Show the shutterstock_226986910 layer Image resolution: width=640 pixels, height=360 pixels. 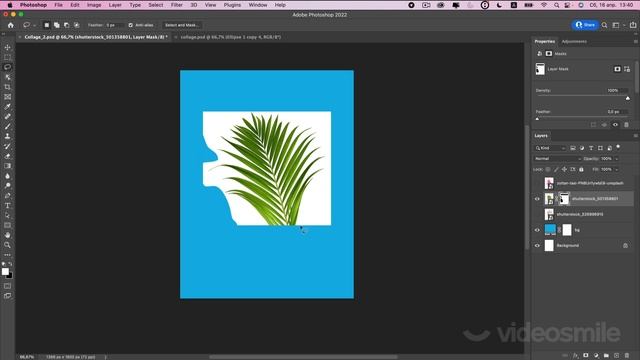[537, 214]
